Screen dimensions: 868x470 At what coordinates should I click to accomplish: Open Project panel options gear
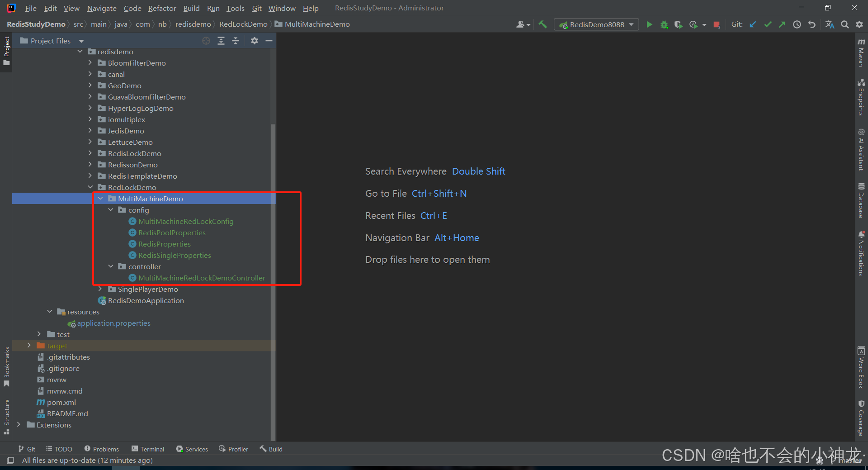(x=255, y=41)
